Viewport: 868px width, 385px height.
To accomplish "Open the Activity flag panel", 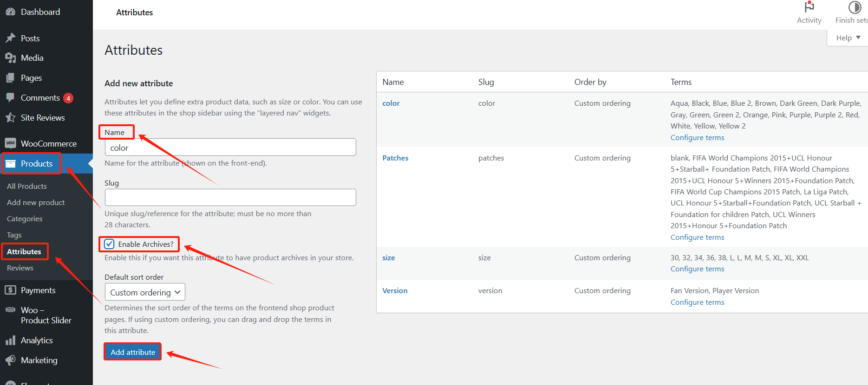I will click(809, 13).
